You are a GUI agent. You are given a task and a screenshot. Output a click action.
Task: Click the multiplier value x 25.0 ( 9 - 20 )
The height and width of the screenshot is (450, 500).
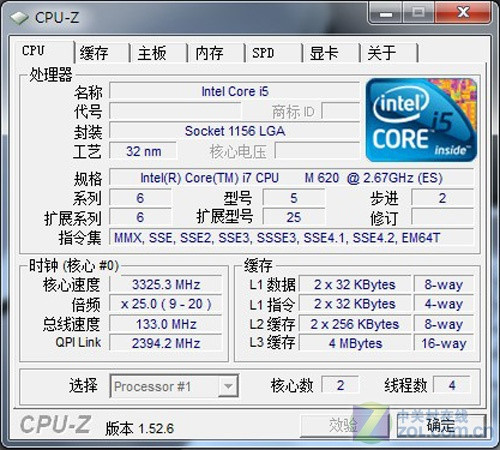coord(166,304)
